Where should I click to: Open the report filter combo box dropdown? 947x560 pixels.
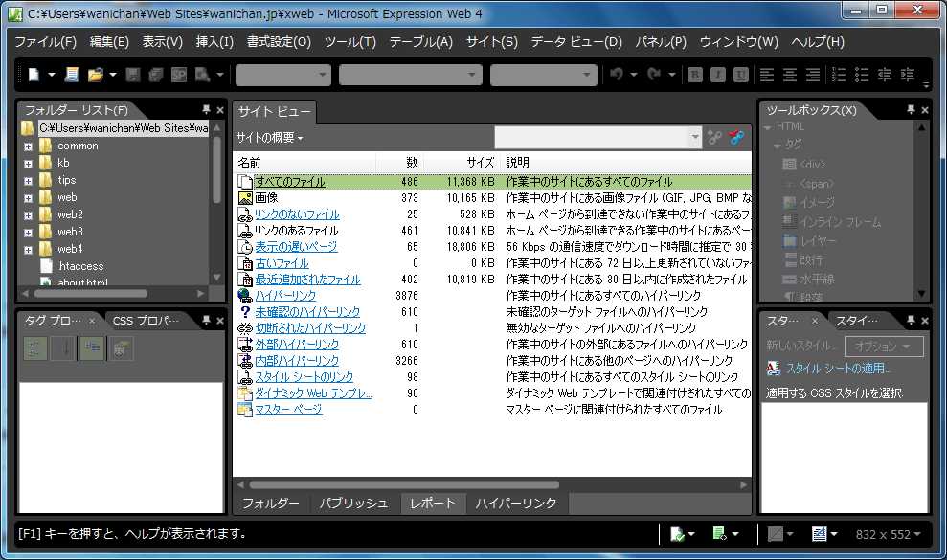(694, 137)
